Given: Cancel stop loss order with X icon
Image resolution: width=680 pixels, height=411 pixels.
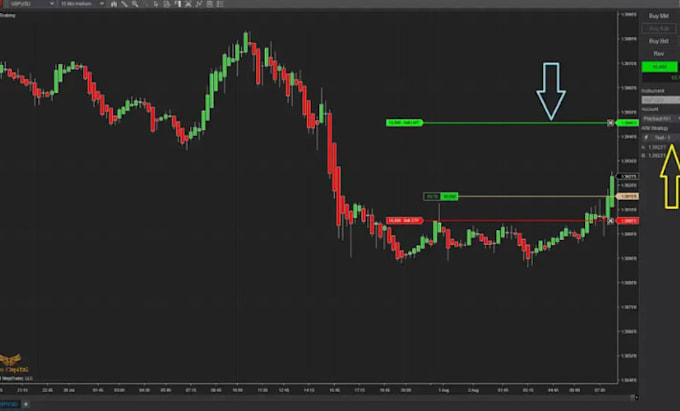Looking at the screenshot, I should click(611, 221).
